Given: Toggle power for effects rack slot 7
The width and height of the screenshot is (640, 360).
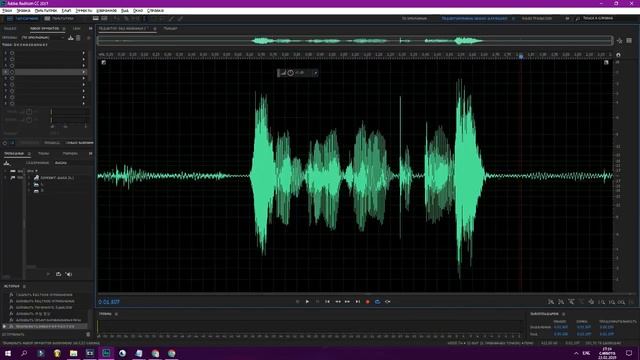Looking at the screenshot, I should click(x=12, y=91).
